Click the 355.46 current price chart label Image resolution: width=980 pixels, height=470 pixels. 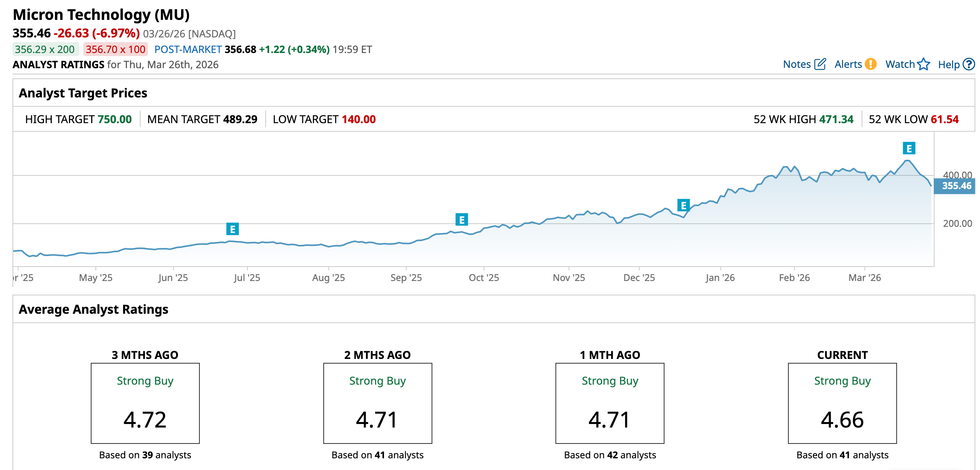[956, 186]
